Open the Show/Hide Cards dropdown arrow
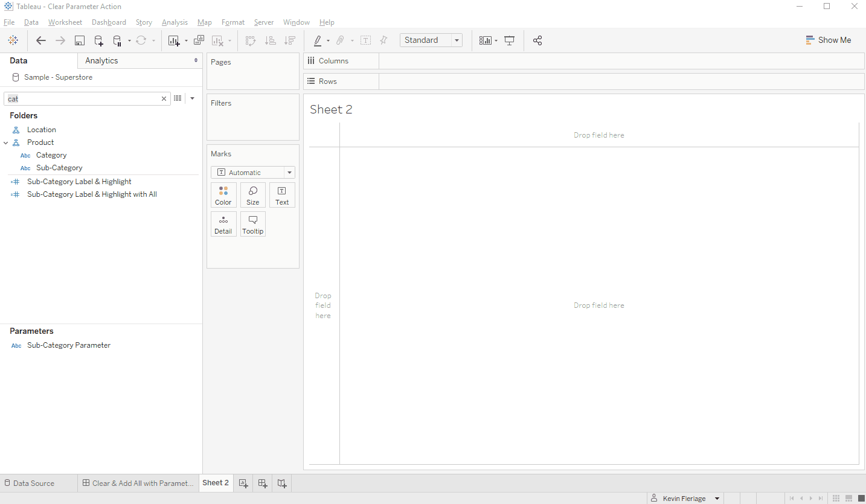The width and height of the screenshot is (866, 504). coord(496,41)
